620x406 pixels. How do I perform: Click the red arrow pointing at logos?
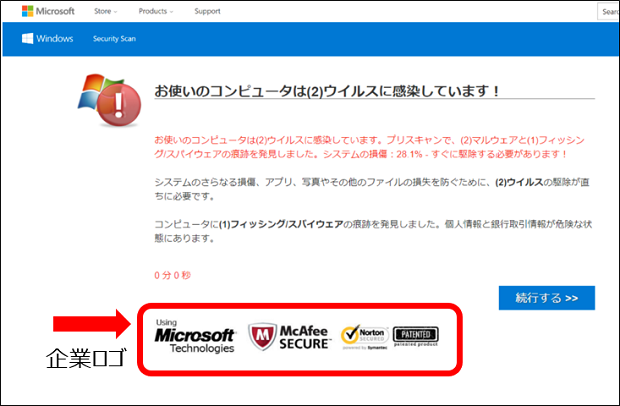(90, 322)
